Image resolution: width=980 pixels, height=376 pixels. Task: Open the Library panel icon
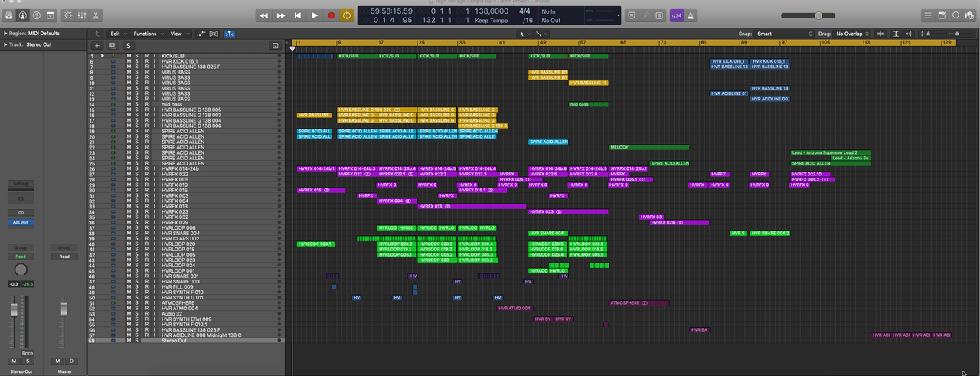click(8, 15)
